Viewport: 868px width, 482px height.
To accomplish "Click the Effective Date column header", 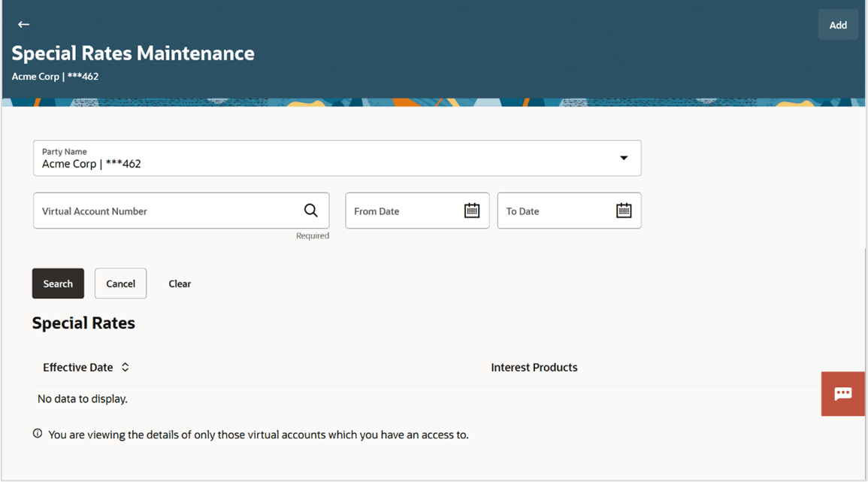I will click(78, 368).
